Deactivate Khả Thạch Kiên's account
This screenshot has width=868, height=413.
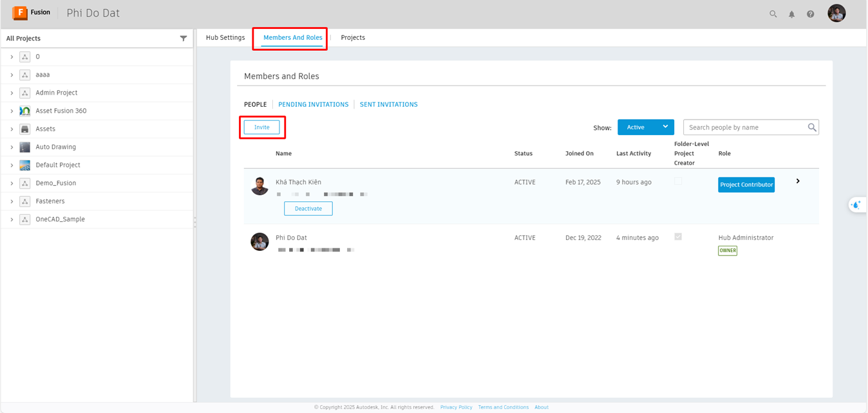point(308,208)
